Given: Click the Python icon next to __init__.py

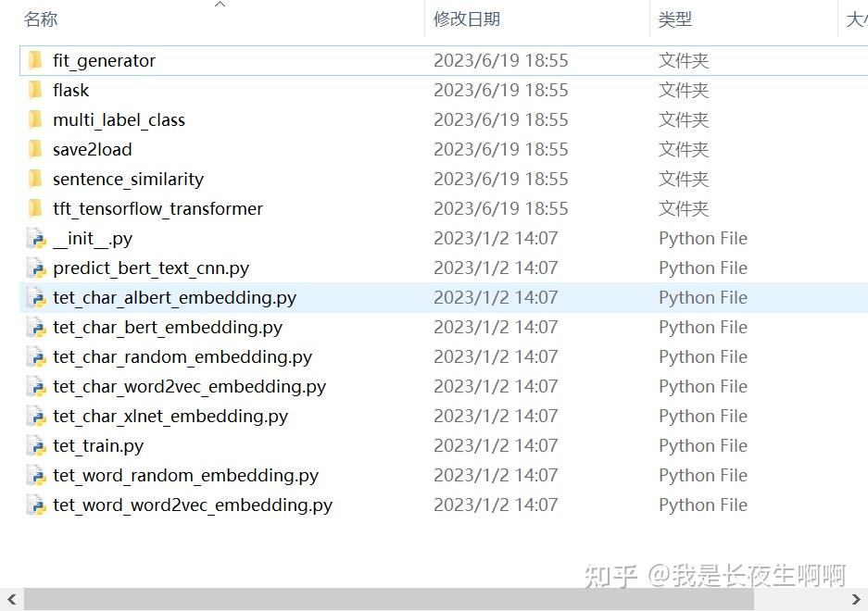Looking at the screenshot, I should coord(35,238).
